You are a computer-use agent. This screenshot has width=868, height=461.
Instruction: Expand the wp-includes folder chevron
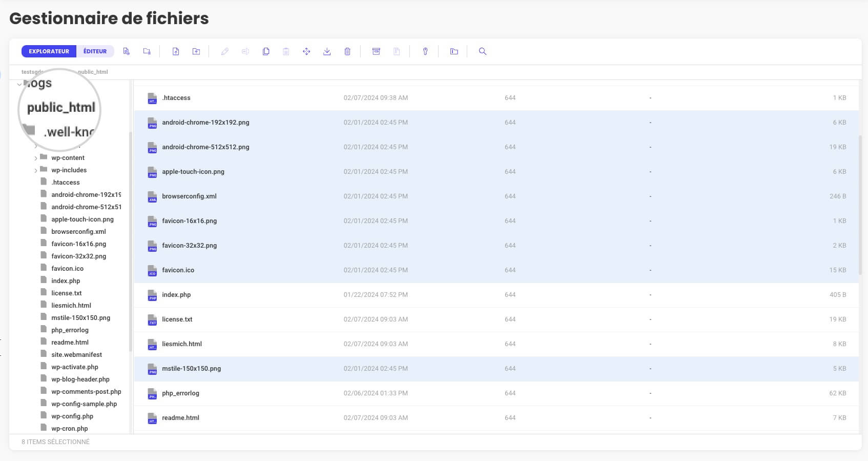pyautogui.click(x=35, y=171)
